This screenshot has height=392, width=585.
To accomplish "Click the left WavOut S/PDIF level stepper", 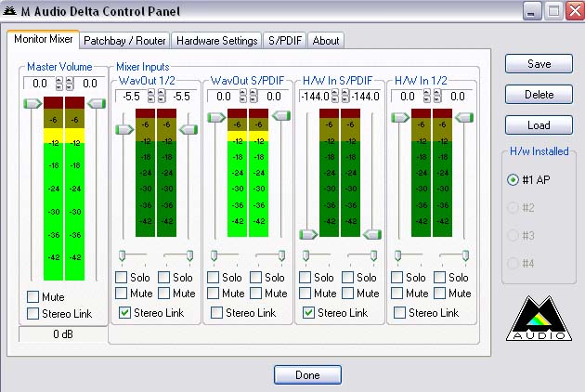I will pos(242,96).
